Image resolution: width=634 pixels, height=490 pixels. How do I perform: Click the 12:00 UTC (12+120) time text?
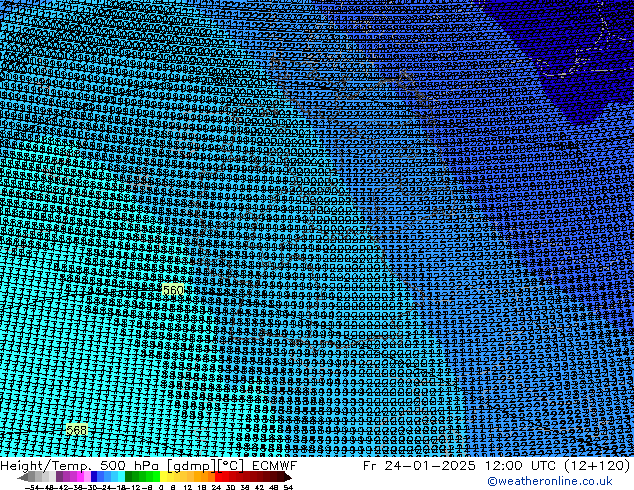tap(557, 465)
